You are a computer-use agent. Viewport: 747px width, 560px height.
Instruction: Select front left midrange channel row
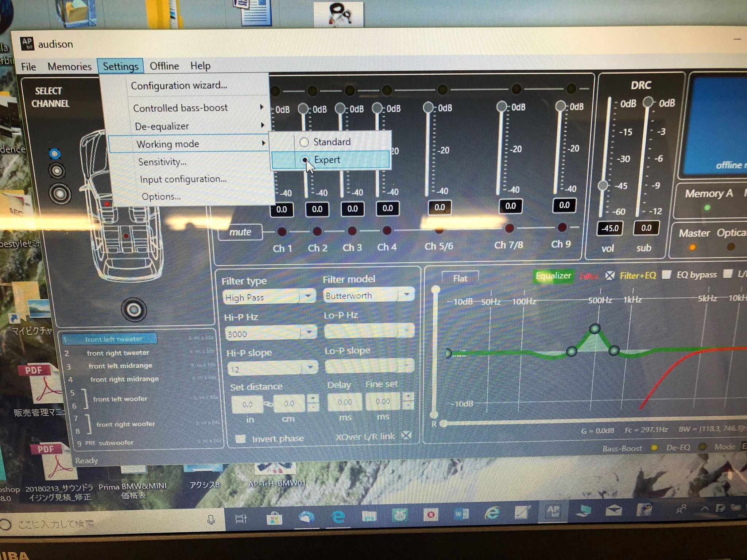120,366
